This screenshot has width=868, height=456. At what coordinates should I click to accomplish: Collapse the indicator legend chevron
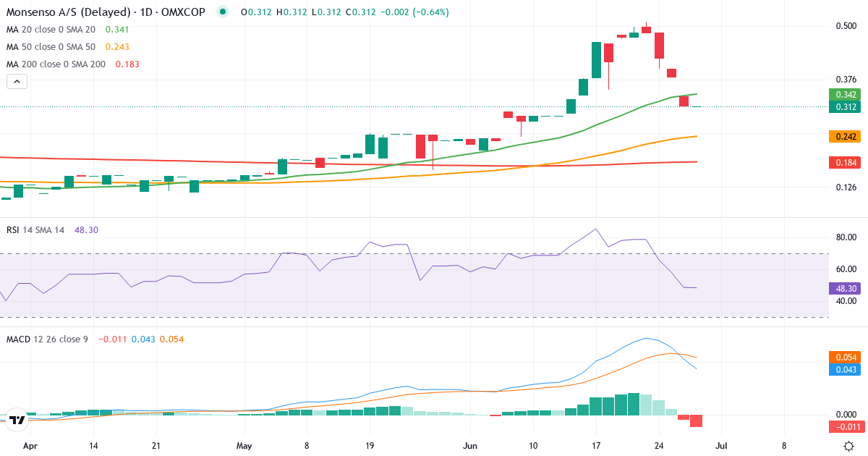click(17, 82)
